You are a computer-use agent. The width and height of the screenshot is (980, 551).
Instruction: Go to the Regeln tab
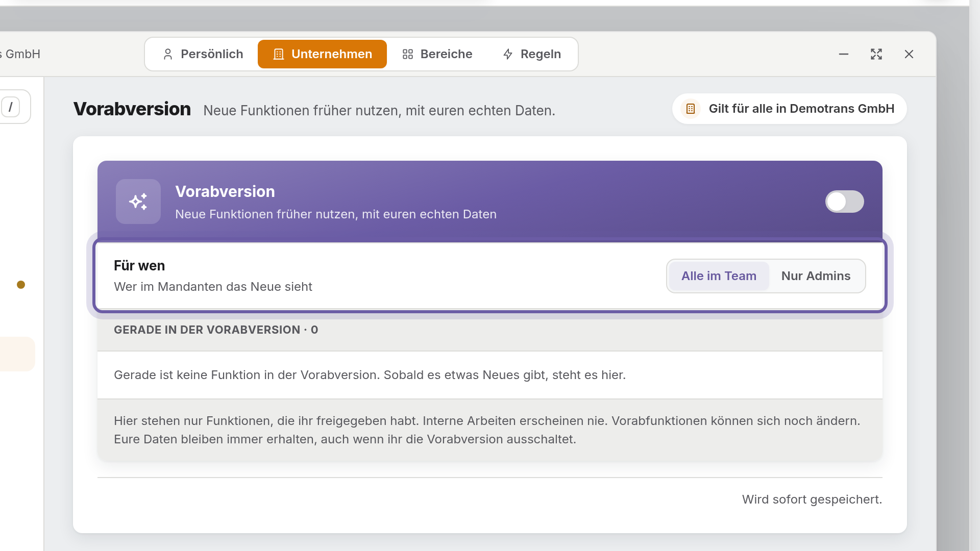tap(532, 54)
